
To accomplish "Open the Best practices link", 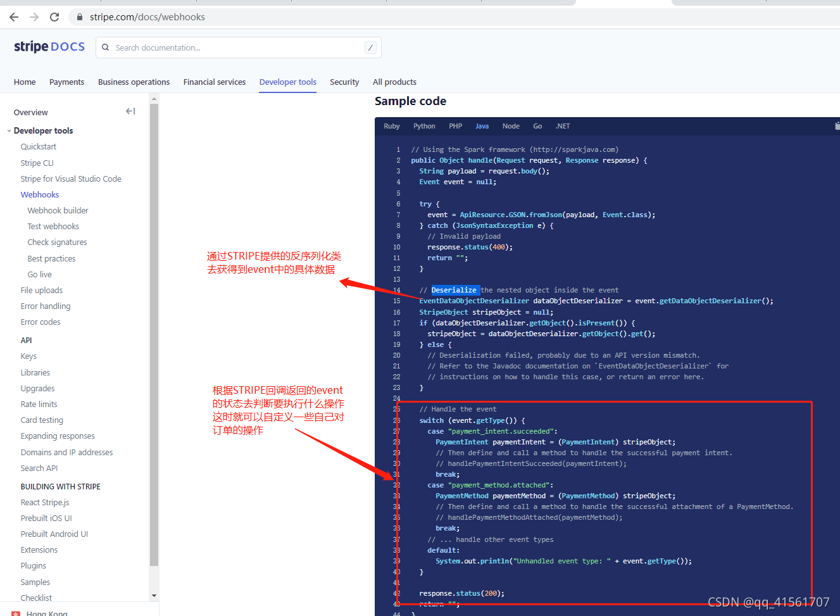I will (51, 258).
